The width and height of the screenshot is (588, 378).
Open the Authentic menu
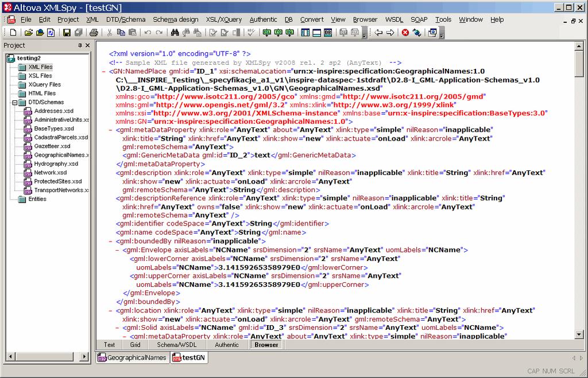(x=263, y=20)
